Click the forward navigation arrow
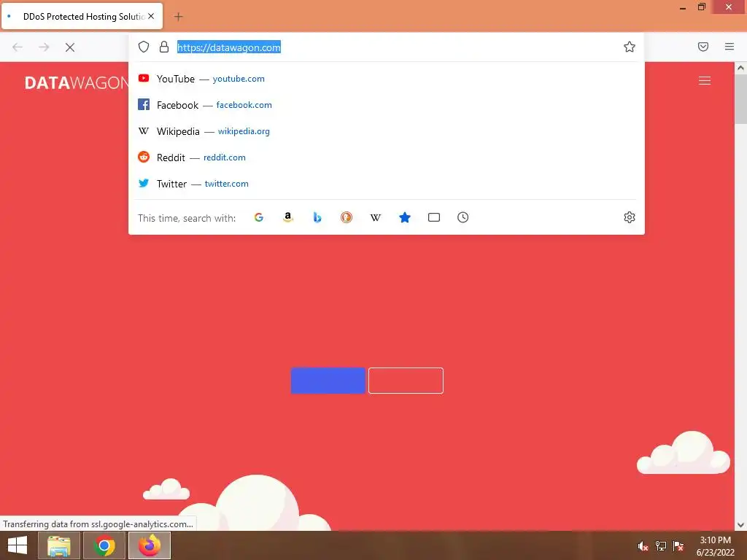Viewport: 747px width, 560px height. (44, 47)
